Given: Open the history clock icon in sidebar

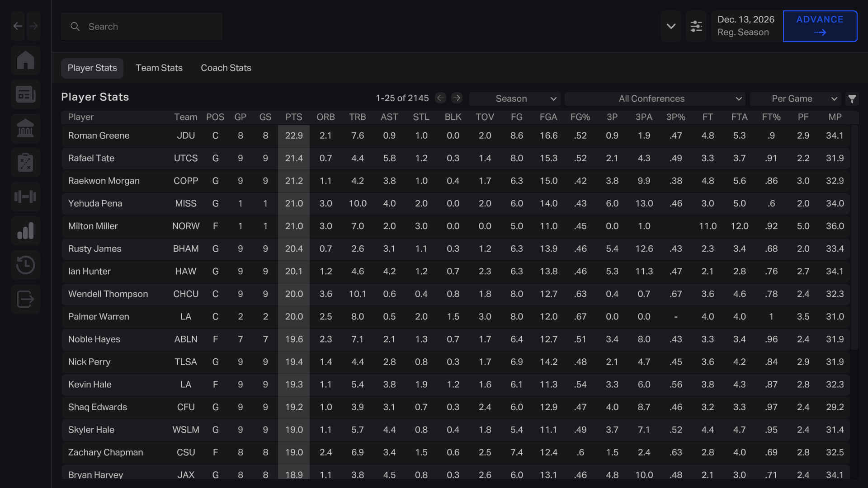Looking at the screenshot, I should point(25,265).
